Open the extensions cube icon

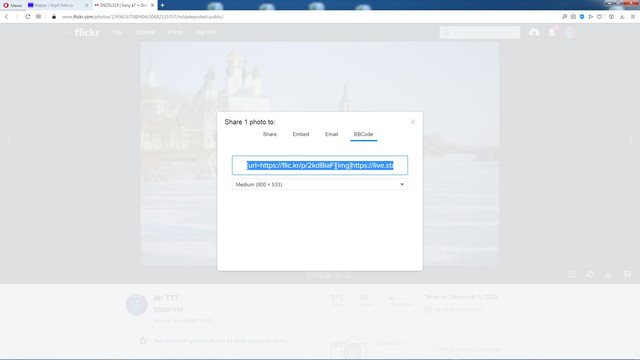coord(611,17)
